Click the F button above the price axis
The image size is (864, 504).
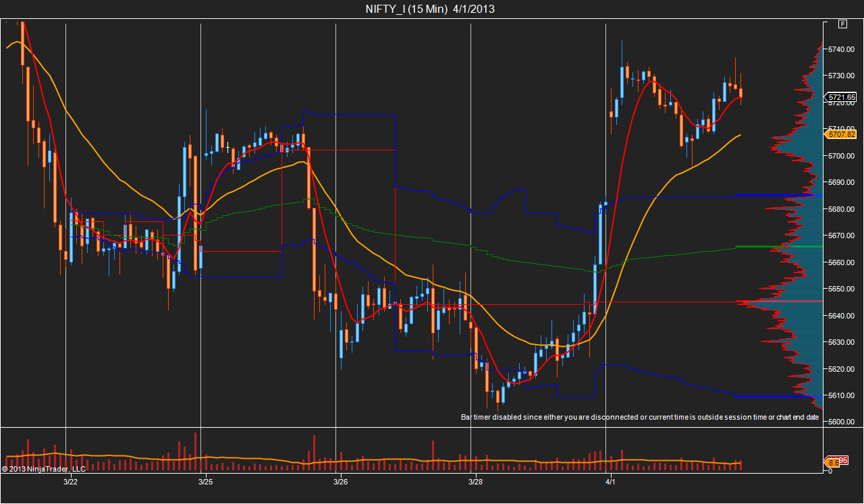click(842, 24)
